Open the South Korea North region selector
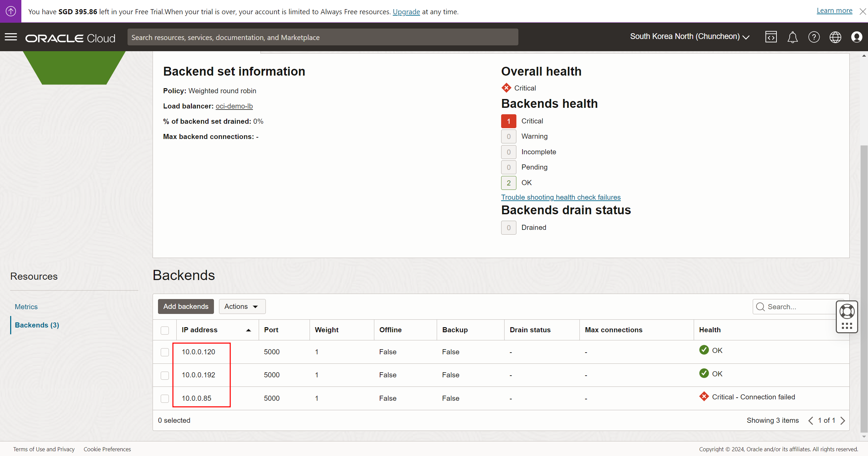The width and height of the screenshot is (868, 456). (689, 37)
